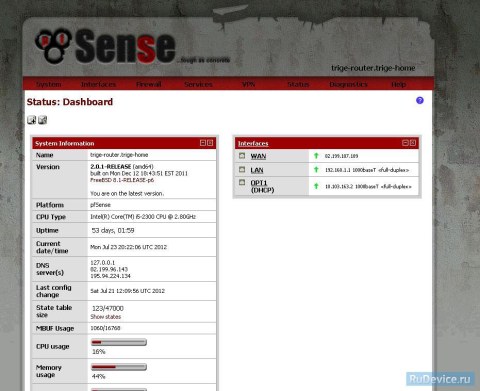This screenshot has width=480, height=391.
Task: Open the WAN interface link
Action: pyautogui.click(x=258, y=156)
